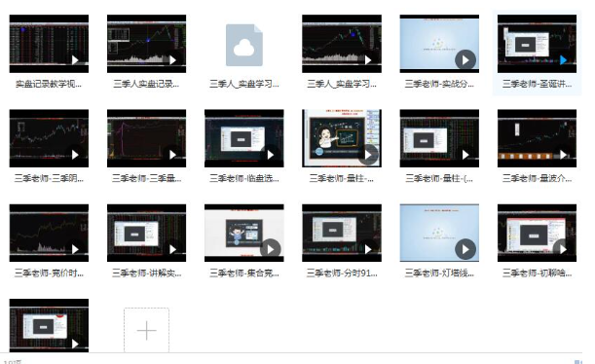Click file name 三季老师-灯塔线...
The image size is (595, 364).
(439, 273)
